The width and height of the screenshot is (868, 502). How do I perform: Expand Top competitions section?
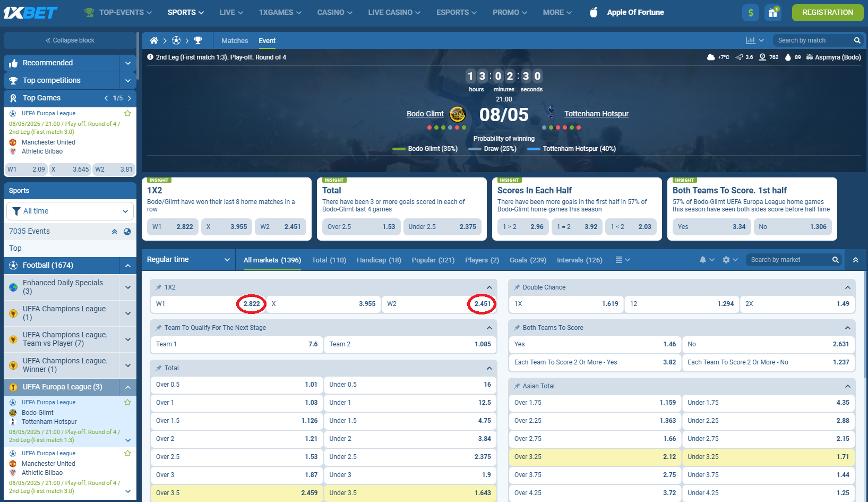pyautogui.click(x=127, y=80)
